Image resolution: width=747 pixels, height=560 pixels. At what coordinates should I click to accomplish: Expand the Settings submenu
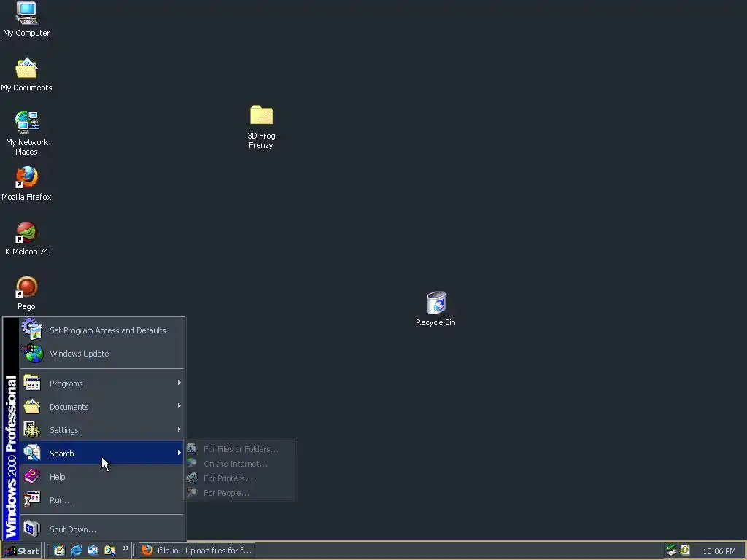(102, 430)
